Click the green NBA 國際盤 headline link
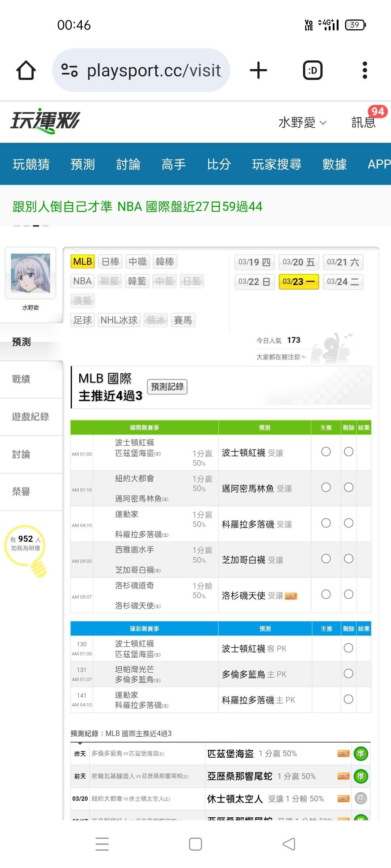 tap(138, 207)
